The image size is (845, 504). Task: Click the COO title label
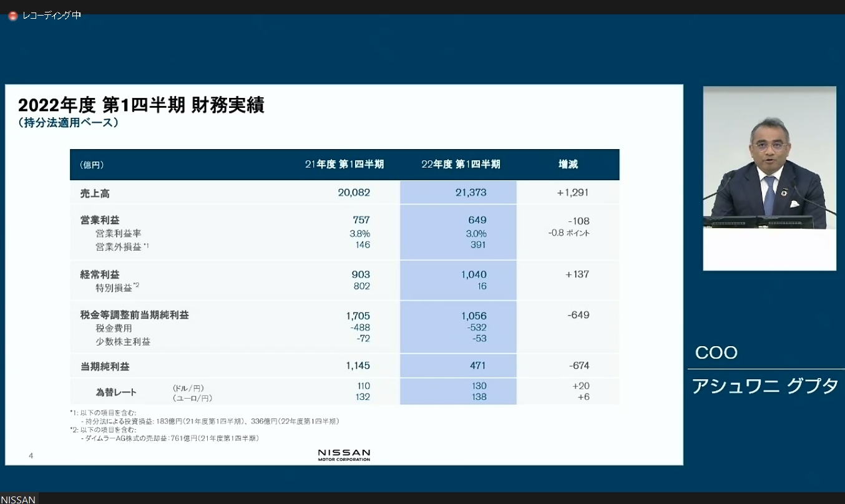(x=716, y=353)
